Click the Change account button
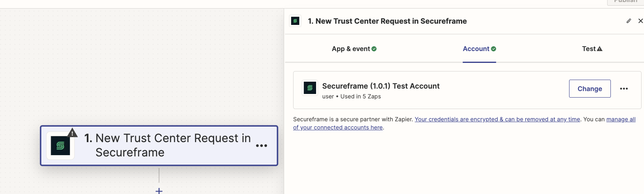The image size is (644, 194). (x=590, y=89)
